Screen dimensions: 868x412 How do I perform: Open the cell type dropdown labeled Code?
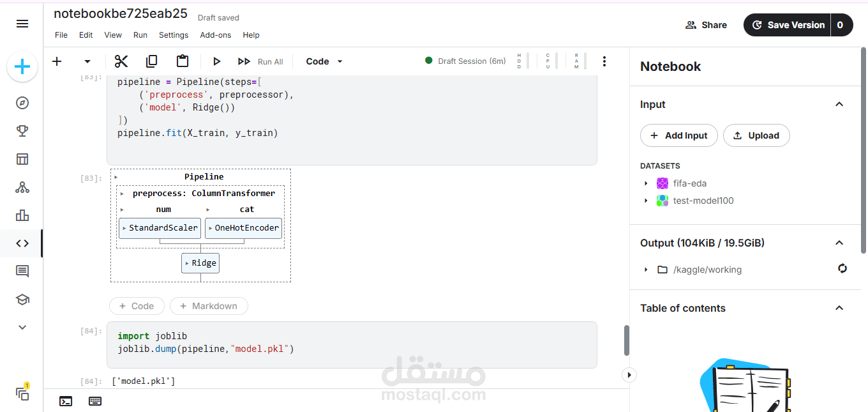(x=323, y=61)
